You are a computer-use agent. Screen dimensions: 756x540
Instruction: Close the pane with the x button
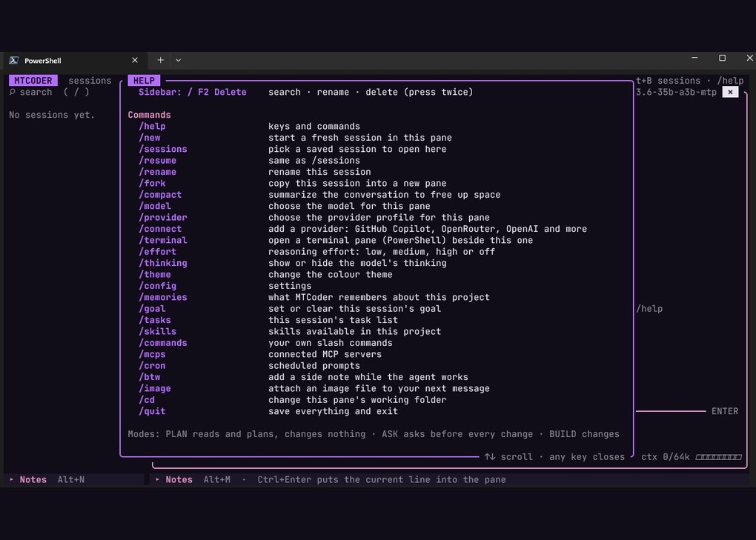pos(731,92)
